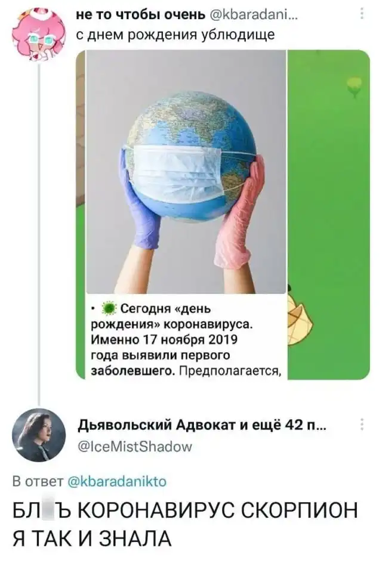Click the tweet text "с днем рождения ублюдище"
The image size is (382, 588).
pos(175,35)
